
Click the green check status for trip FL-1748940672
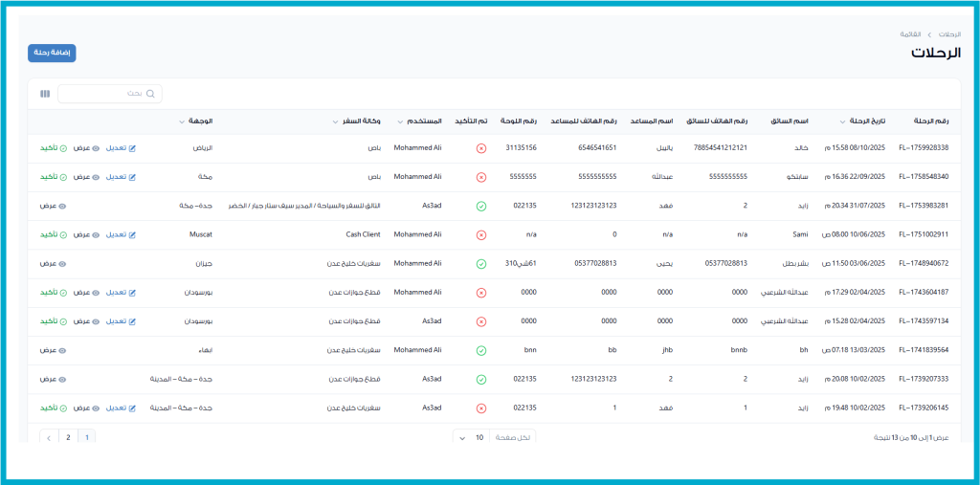480,263
